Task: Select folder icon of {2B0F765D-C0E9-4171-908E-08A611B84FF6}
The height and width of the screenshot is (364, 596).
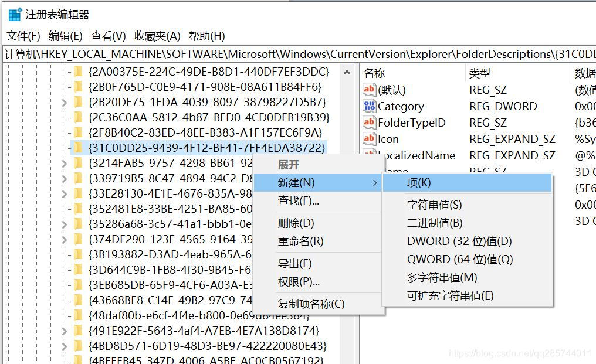Action: click(78, 87)
